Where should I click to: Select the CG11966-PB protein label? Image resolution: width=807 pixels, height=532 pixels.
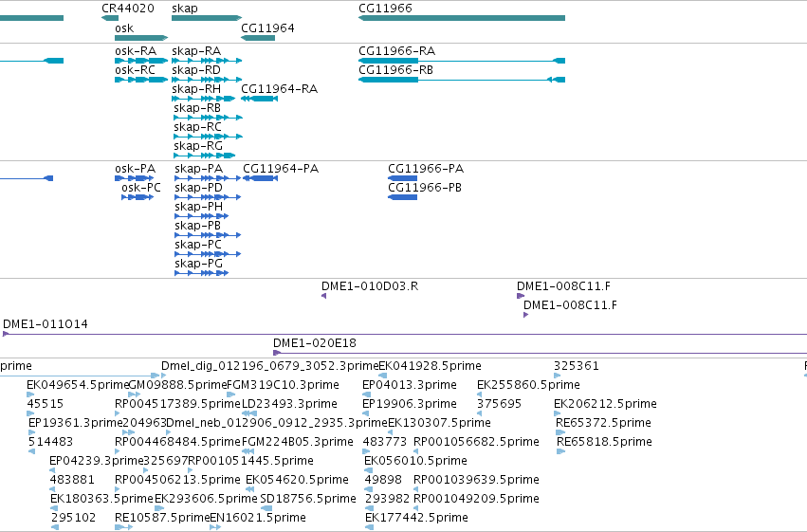coord(425,188)
